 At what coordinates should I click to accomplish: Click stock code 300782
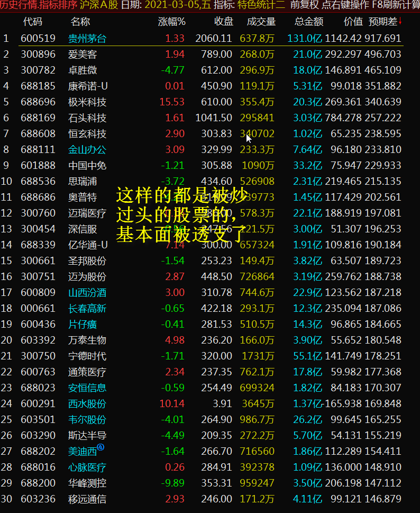click(38, 70)
